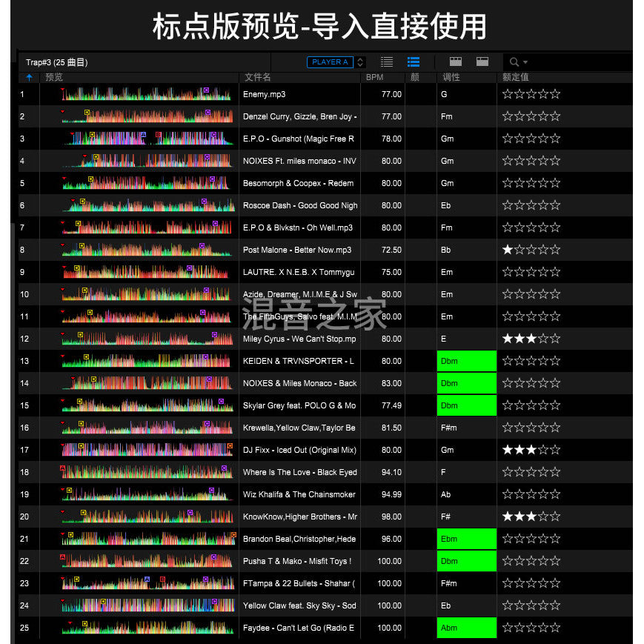Select track FTampa & 22 Bullets - Shahar

[299, 583]
